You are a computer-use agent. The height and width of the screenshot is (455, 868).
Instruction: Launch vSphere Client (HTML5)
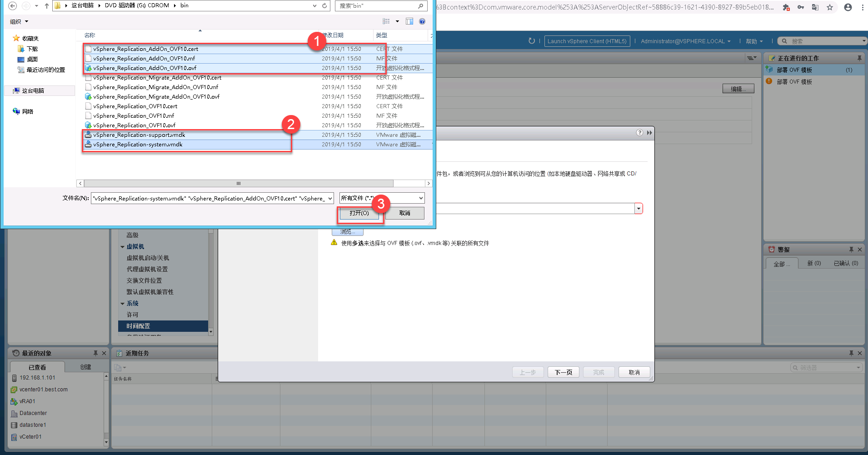coord(587,41)
